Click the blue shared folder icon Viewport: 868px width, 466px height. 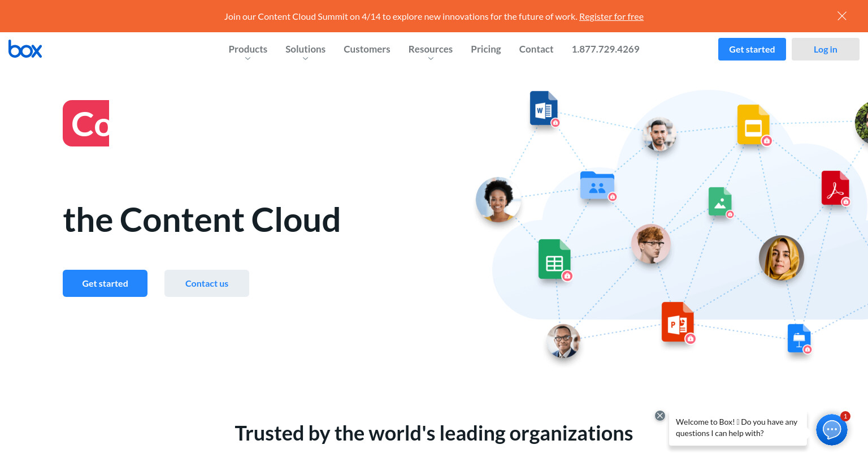tap(598, 185)
